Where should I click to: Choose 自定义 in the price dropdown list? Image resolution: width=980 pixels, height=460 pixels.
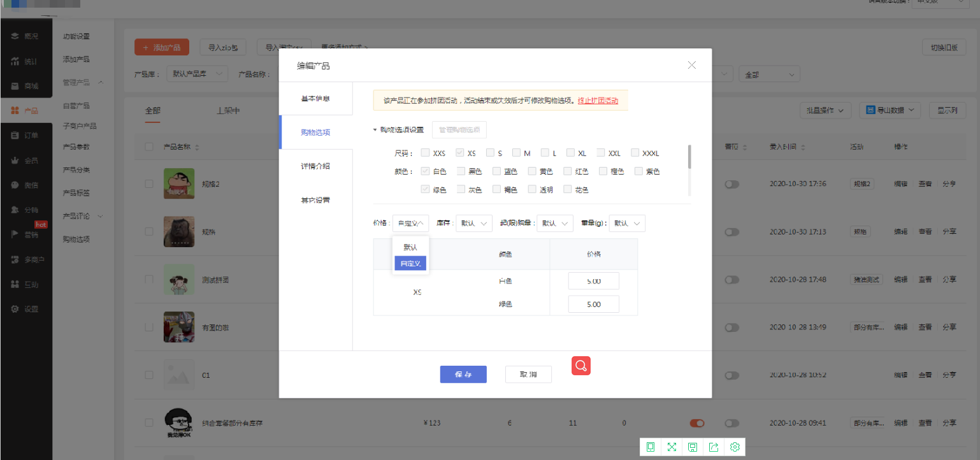coord(410,263)
